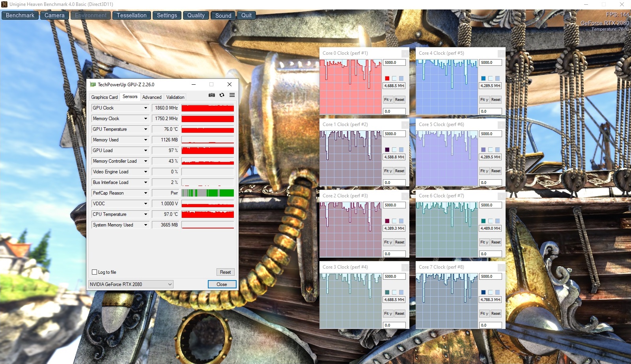
Task: Click Reset in Core 4 Clock panel
Action: pos(496,100)
